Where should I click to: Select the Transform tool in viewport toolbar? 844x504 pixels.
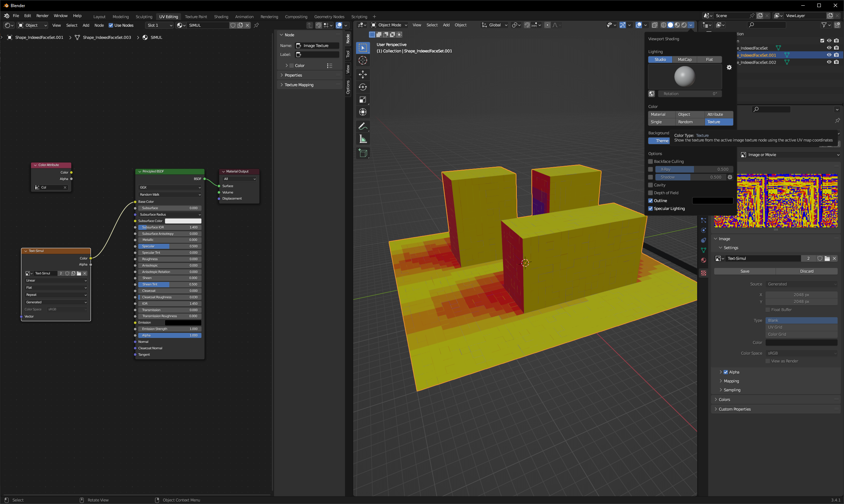pos(363,112)
